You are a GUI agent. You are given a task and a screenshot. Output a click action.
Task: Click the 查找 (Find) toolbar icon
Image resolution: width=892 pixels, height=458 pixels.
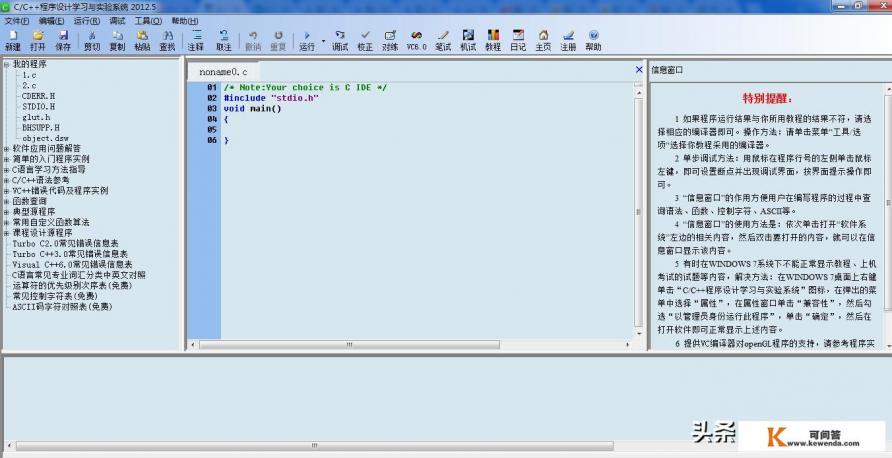coord(167,39)
